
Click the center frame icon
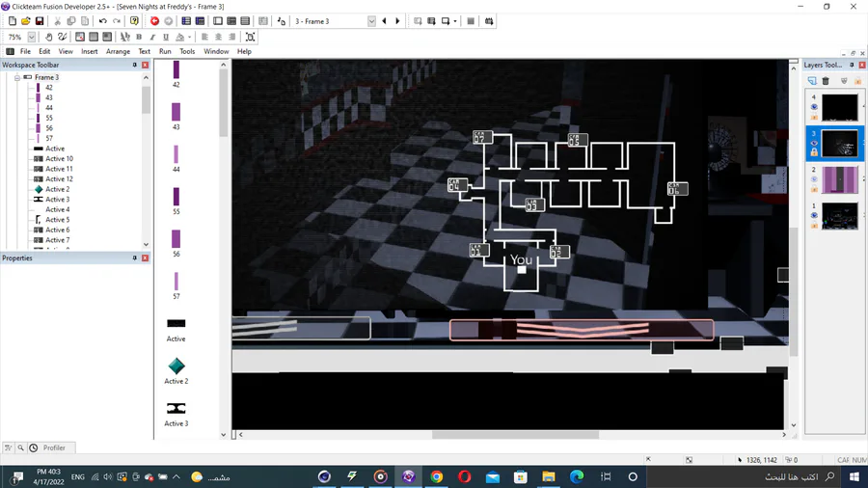point(250,37)
